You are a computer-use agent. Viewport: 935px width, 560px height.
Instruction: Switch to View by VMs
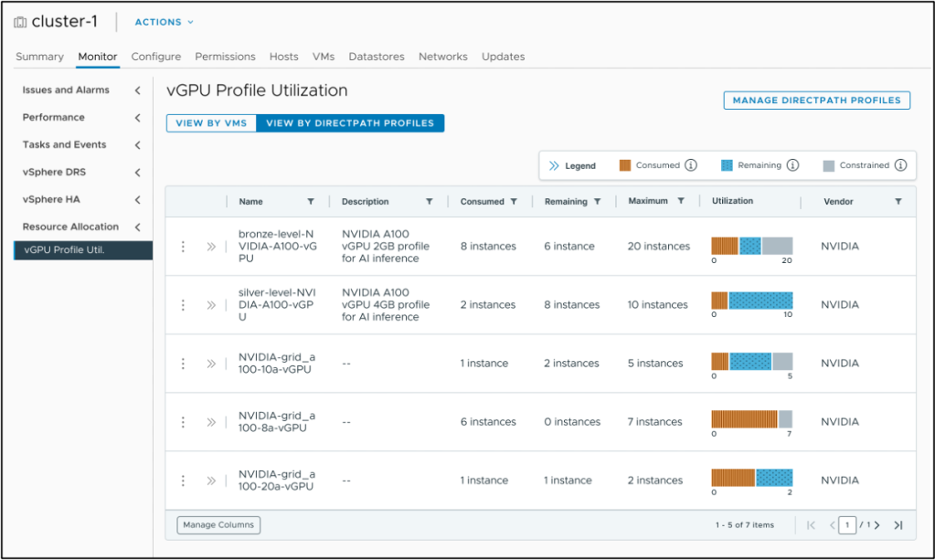211,123
